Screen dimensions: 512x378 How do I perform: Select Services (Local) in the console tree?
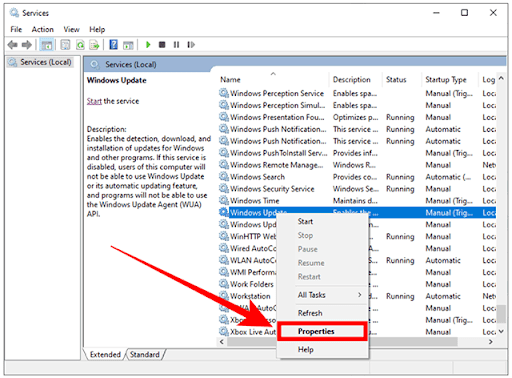[41, 62]
